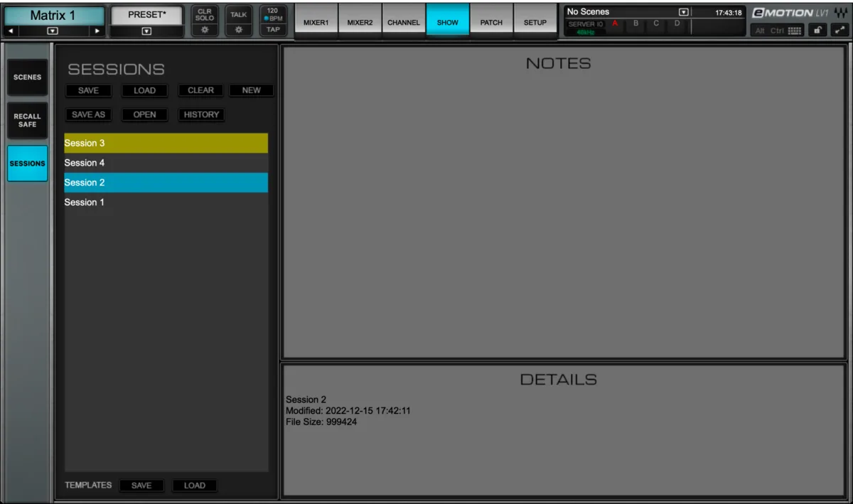
Task: Click the SAVE AS button
Action: coord(89,114)
